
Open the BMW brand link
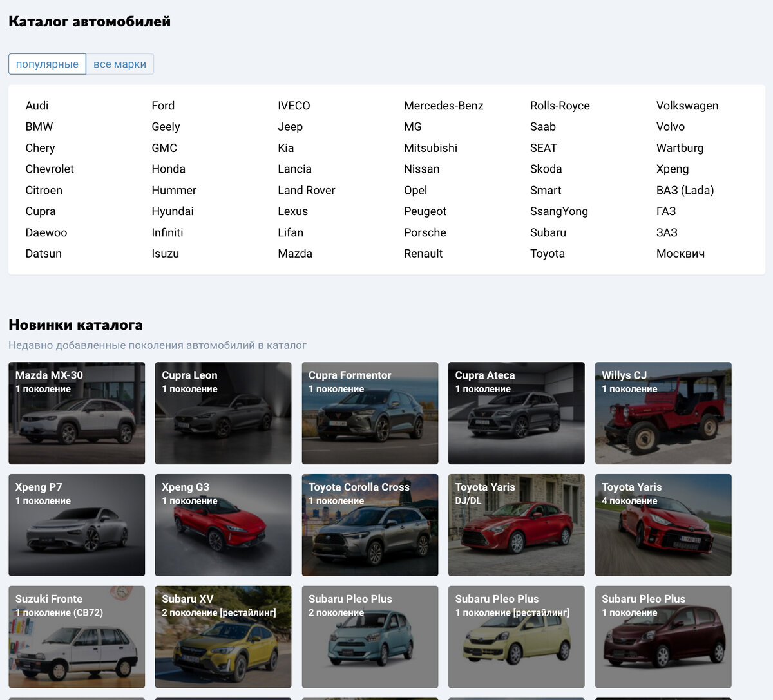[39, 127]
